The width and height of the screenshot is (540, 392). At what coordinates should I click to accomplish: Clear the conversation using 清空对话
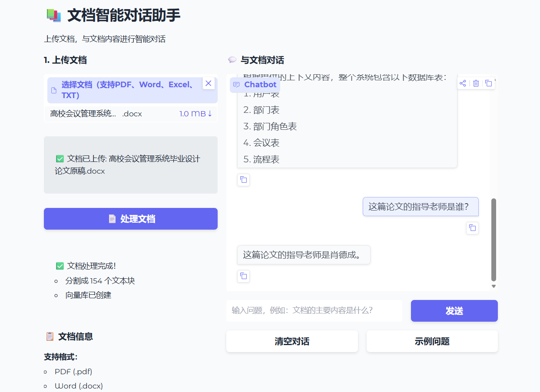292,341
